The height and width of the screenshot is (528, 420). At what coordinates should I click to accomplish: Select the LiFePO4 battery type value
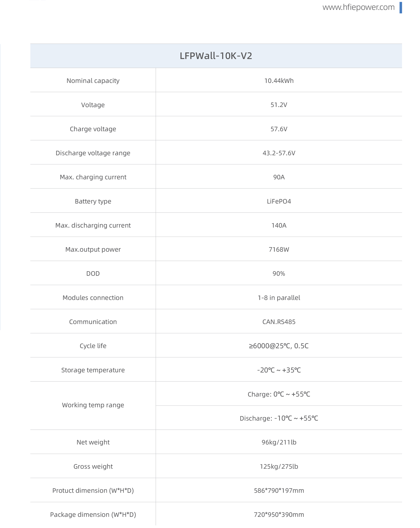pyautogui.click(x=279, y=201)
